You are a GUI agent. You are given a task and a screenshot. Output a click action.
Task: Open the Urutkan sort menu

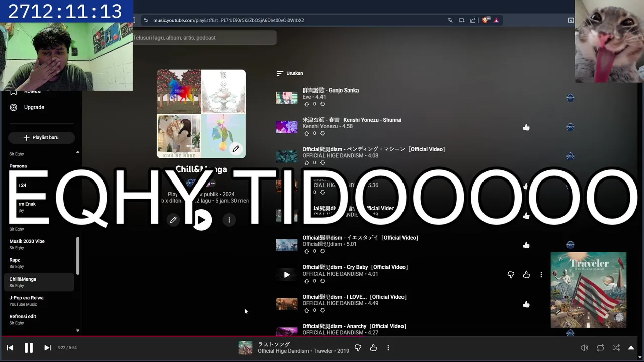290,73
